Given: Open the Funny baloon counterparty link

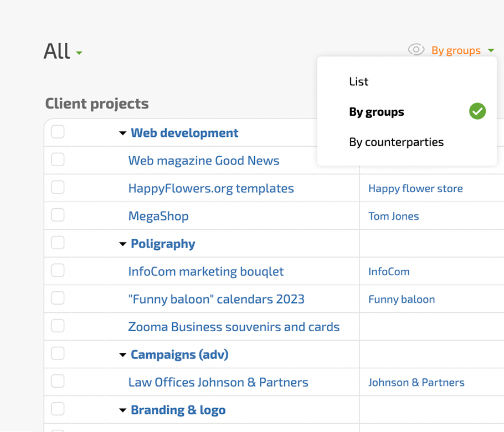Looking at the screenshot, I should pos(401,300).
